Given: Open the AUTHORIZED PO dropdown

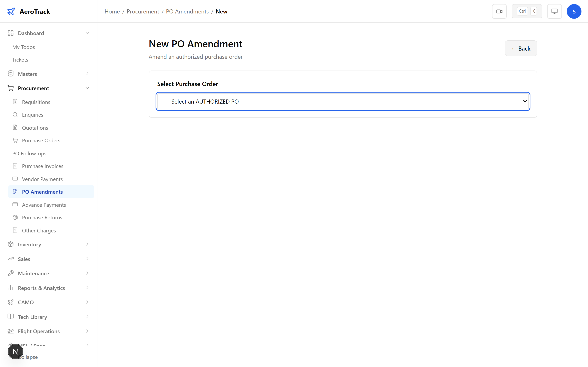Looking at the screenshot, I should (x=343, y=101).
